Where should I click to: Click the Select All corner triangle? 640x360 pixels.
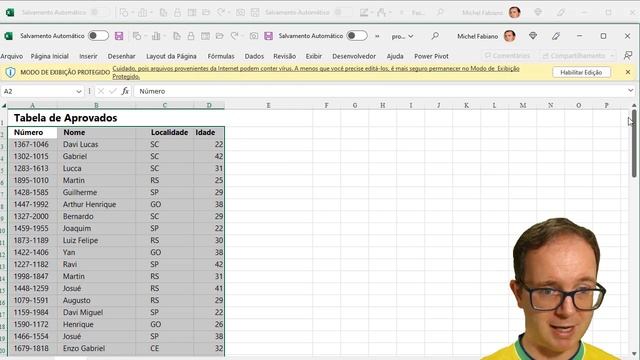click(4, 105)
